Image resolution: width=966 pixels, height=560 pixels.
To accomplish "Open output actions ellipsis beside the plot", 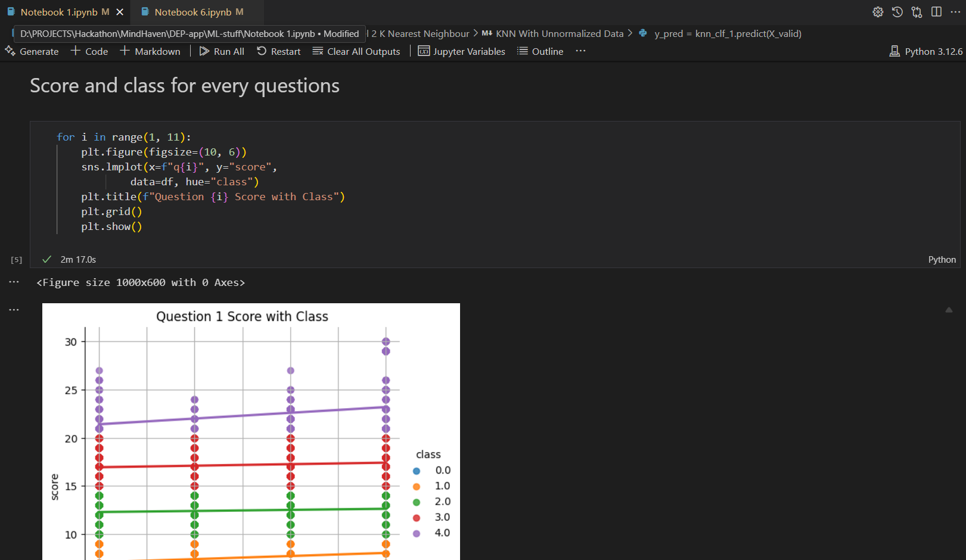I will pos(14,310).
